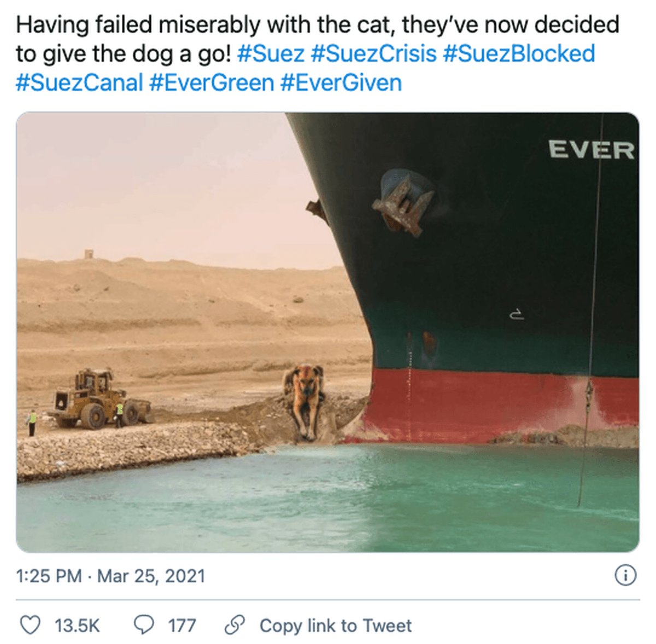Like the tweet with the heart icon
The width and height of the screenshot is (656, 644).
(30, 625)
